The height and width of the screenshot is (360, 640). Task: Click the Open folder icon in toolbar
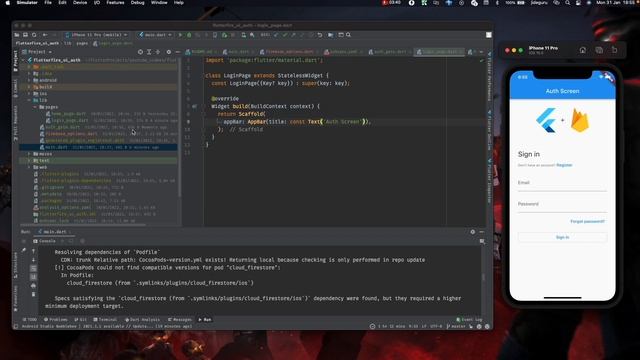coord(17,35)
